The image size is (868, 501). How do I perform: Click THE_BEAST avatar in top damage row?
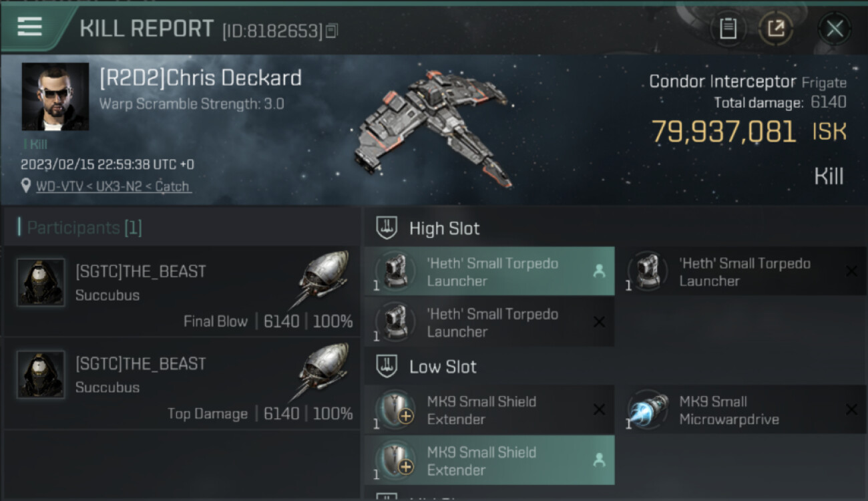pyautogui.click(x=41, y=375)
